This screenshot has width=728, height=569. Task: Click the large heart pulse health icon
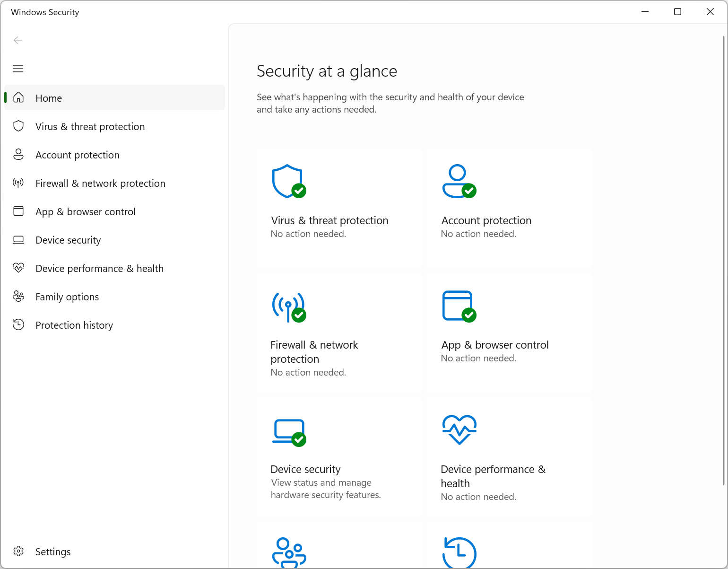(x=459, y=430)
